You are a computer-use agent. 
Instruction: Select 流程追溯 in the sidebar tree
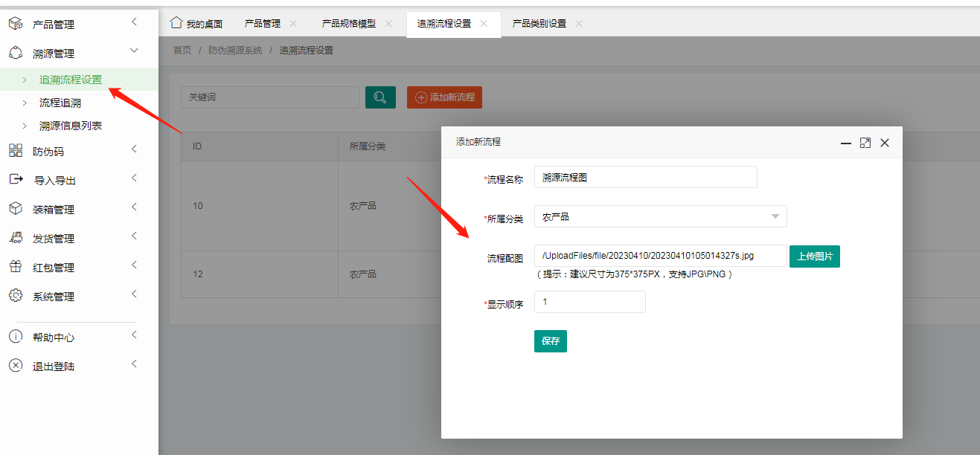(x=60, y=103)
